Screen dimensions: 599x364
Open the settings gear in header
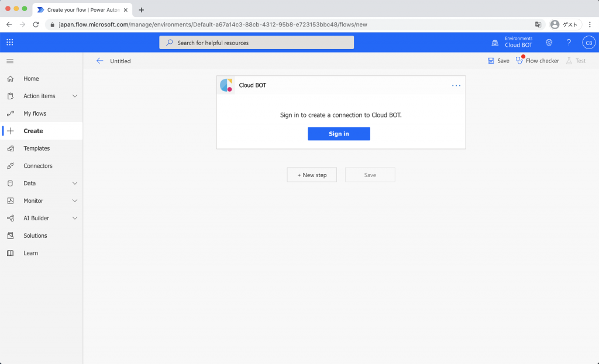point(549,42)
